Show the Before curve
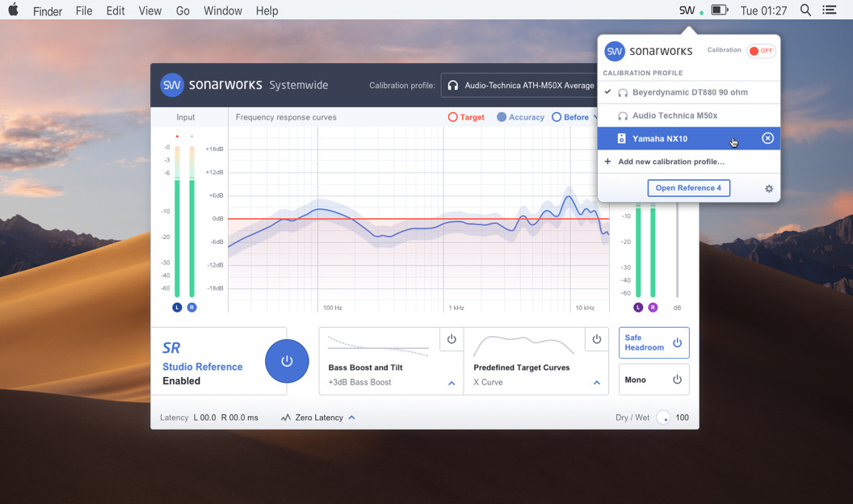853x504 pixels. [x=570, y=117]
